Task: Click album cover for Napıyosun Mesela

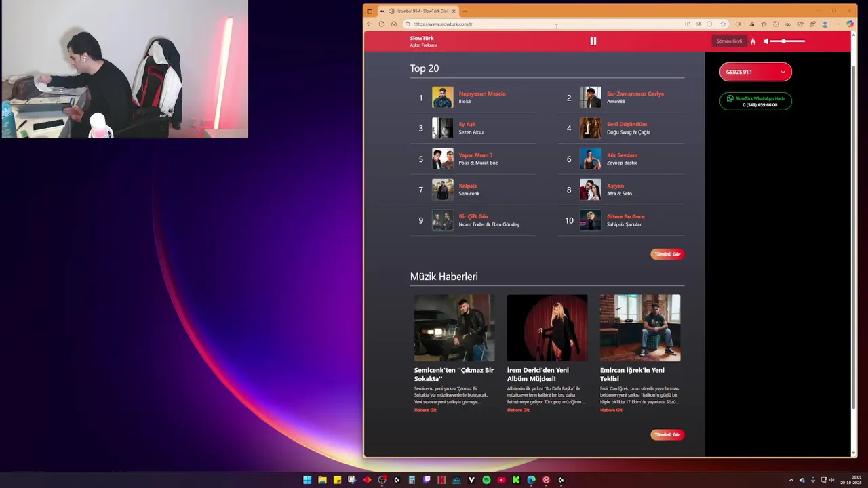Action: tap(443, 98)
